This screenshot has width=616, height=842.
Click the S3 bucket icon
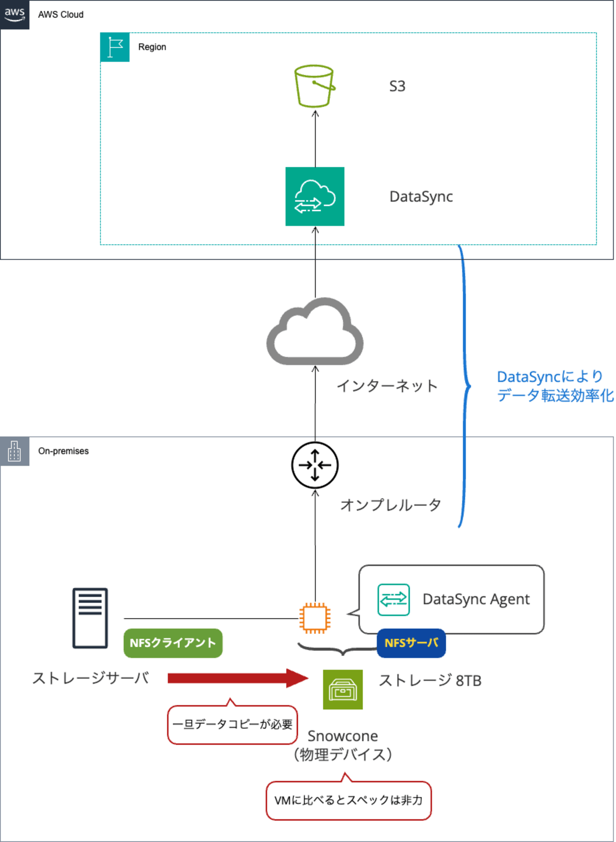(x=315, y=86)
